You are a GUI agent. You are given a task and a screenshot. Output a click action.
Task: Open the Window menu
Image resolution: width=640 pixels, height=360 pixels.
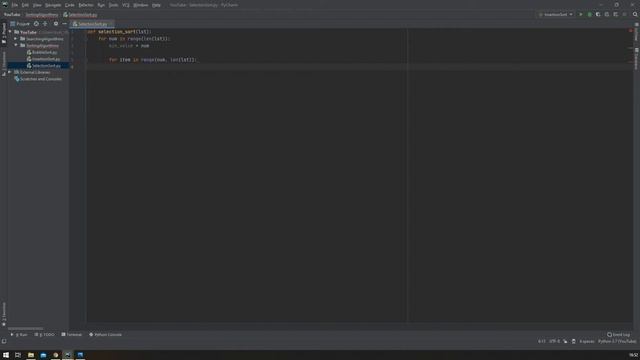coord(141,5)
